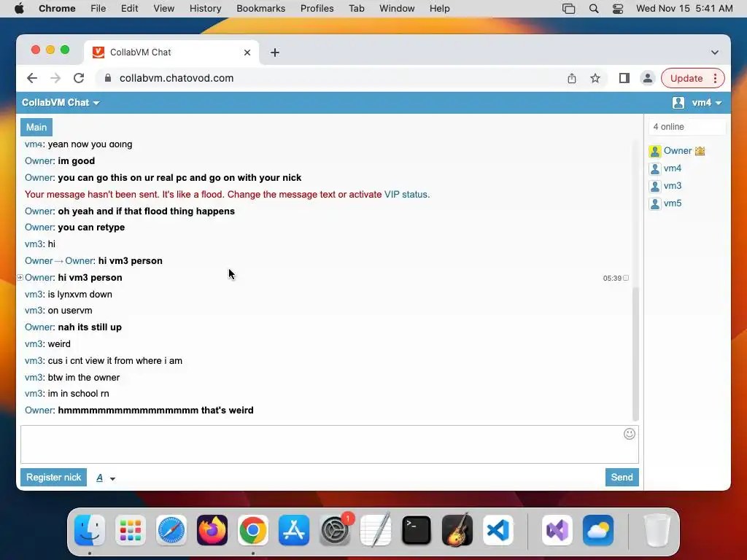Image resolution: width=747 pixels, height=560 pixels.
Task: Launch GarageBand from the dock
Action: [x=457, y=530]
